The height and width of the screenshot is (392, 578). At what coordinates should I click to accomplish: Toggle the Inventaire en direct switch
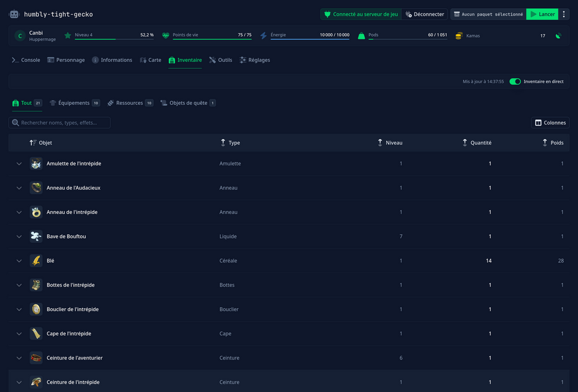(515, 82)
